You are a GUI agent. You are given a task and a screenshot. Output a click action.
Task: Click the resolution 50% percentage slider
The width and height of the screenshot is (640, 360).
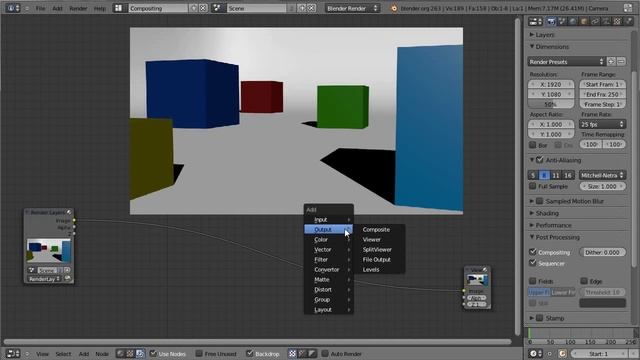pos(551,104)
